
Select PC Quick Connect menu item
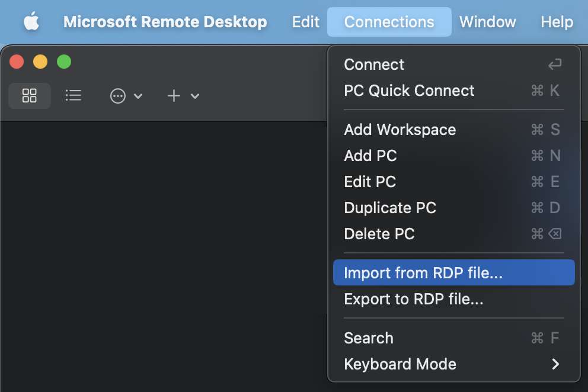[454, 91]
